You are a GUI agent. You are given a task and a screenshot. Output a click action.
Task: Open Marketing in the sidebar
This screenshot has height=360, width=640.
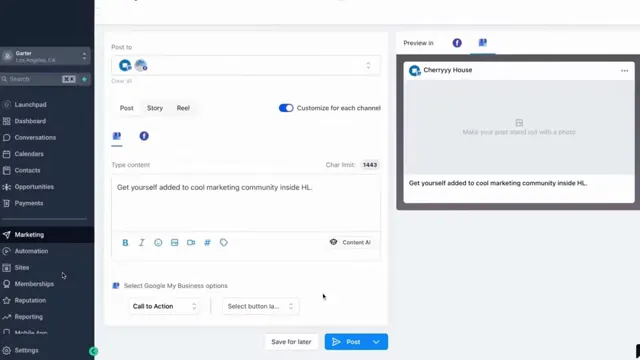pyautogui.click(x=29, y=235)
